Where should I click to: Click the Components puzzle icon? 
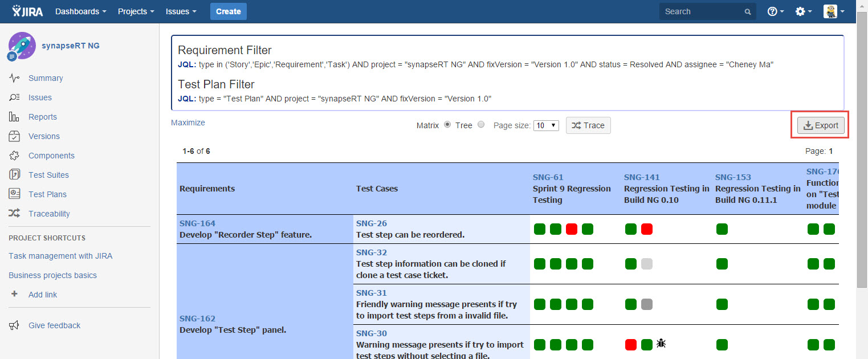click(x=15, y=156)
